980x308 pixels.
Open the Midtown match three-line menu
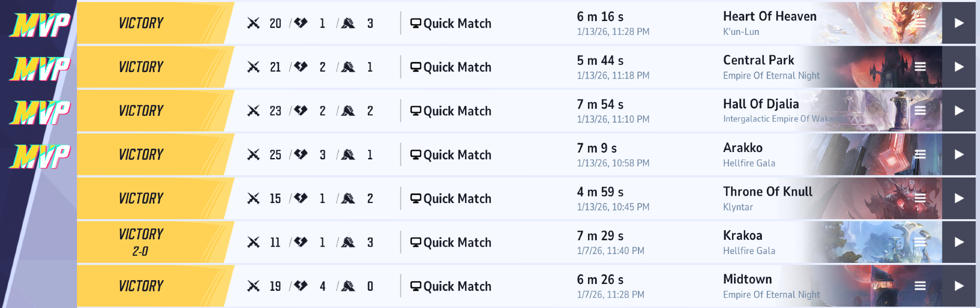[x=920, y=286]
